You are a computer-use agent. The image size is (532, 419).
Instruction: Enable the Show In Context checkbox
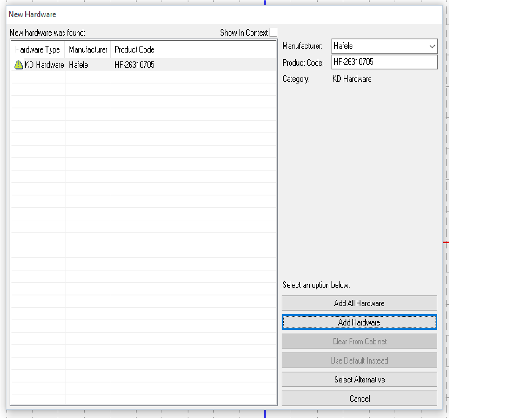click(273, 33)
